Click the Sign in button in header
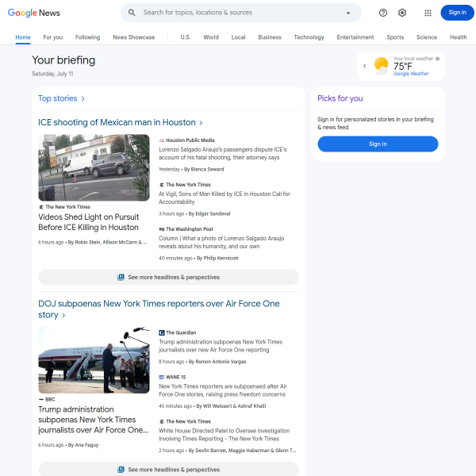476x476 pixels. (458, 13)
